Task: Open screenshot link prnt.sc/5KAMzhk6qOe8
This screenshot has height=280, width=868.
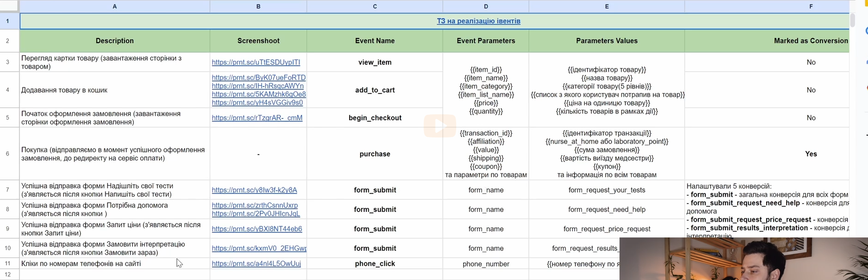Action: (x=259, y=94)
